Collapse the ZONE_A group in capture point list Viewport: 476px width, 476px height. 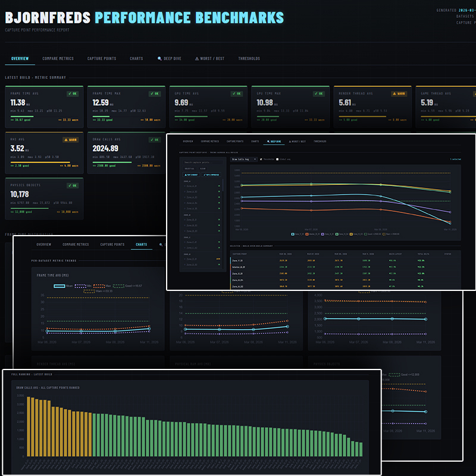188,181
